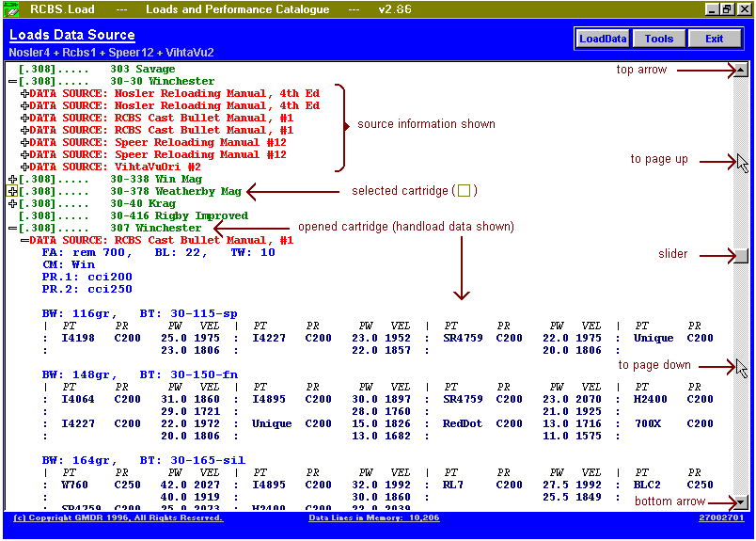Click the 'BT: 30-115-sp' bullet type
756x541 pixels.
click(188, 313)
